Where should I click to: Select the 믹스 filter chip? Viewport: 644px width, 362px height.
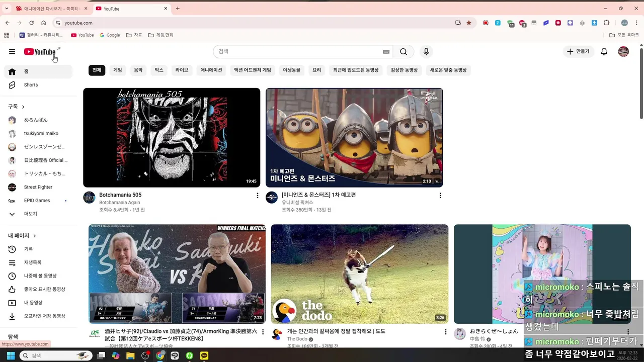pos(159,70)
